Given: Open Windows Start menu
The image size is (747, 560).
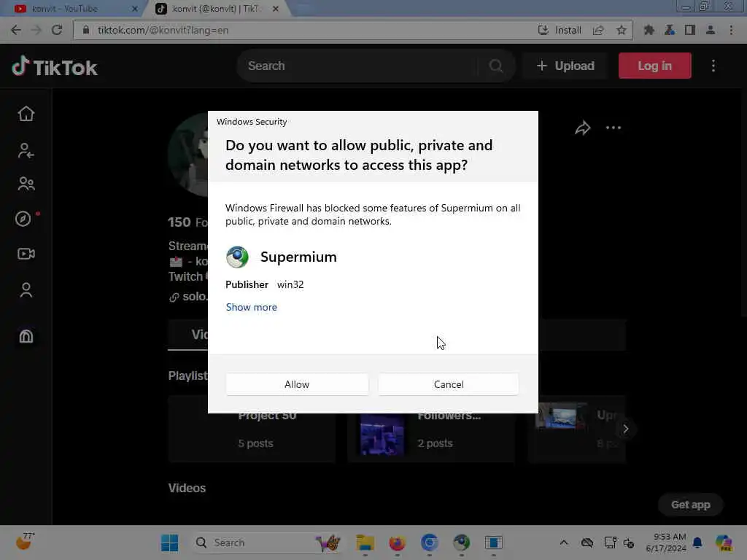Looking at the screenshot, I should click(x=169, y=542).
